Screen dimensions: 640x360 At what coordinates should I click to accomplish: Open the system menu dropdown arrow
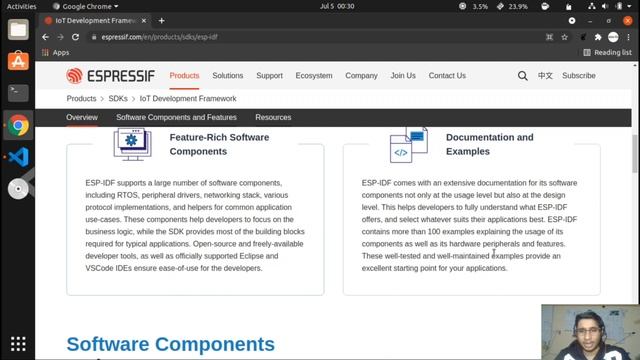tap(630, 6)
